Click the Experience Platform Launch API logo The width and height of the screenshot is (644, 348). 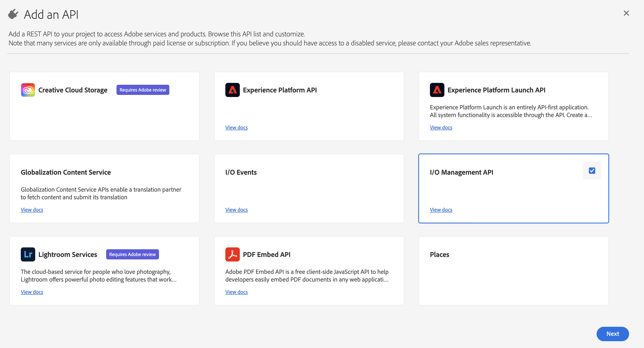point(437,90)
